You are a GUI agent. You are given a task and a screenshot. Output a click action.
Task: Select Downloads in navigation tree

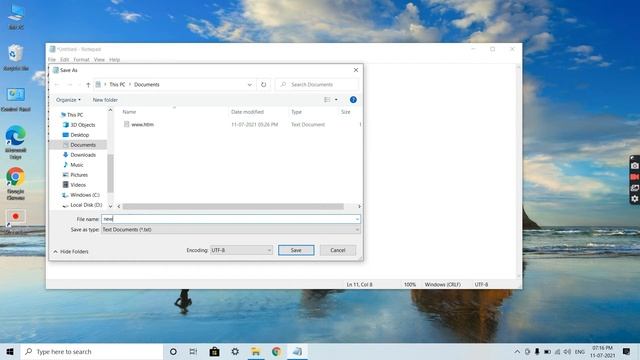tap(83, 155)
